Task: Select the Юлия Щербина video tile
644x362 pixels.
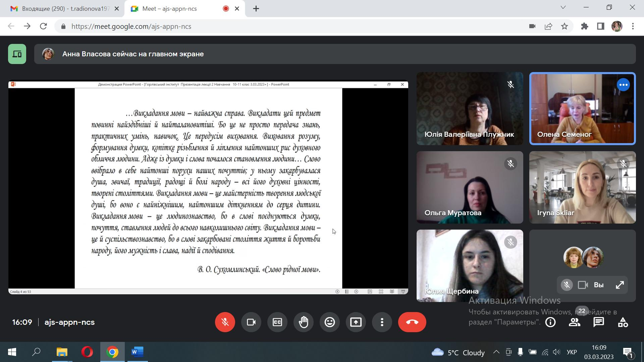Action: (x=470, y=265)
